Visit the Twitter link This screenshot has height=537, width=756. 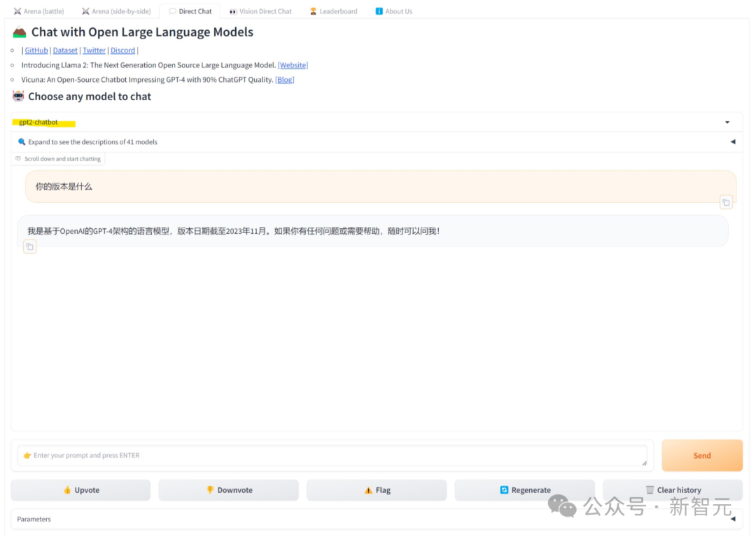tap(94, 50)
